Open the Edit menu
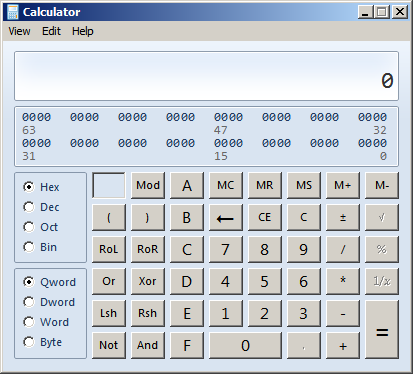 (51, 31)
